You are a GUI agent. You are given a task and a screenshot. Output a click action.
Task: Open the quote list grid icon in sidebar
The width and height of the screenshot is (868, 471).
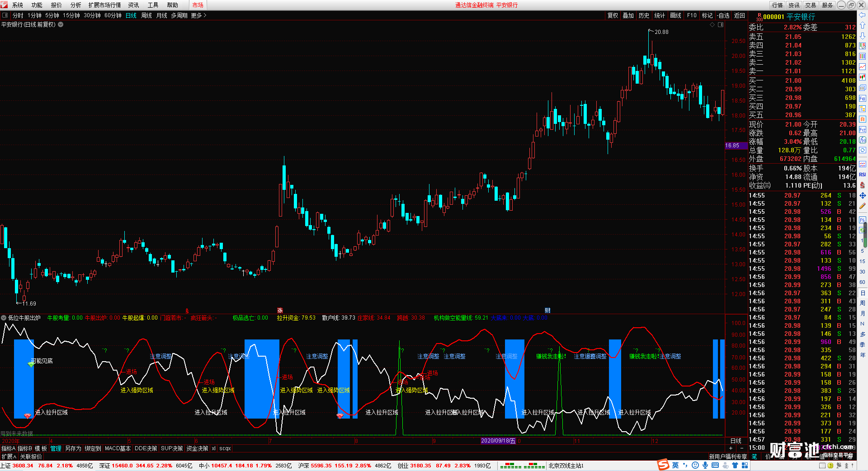pyautogui.click(x=863, y=57)
